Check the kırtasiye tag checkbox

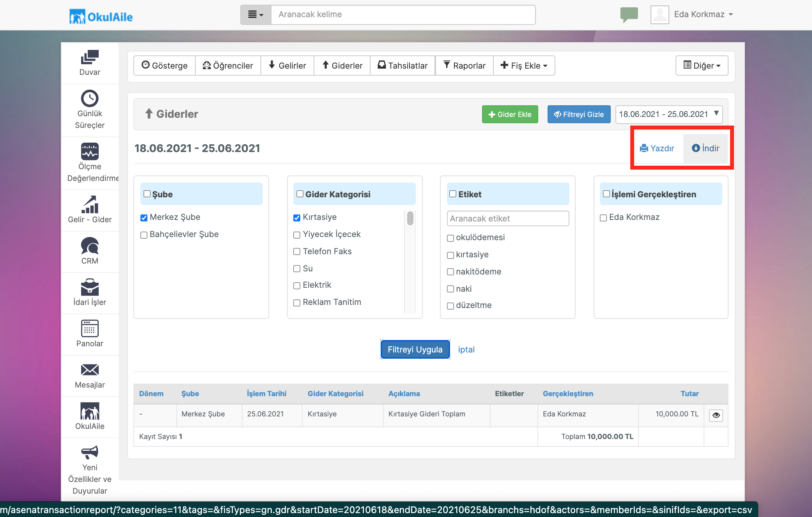(x=450, y=255)
